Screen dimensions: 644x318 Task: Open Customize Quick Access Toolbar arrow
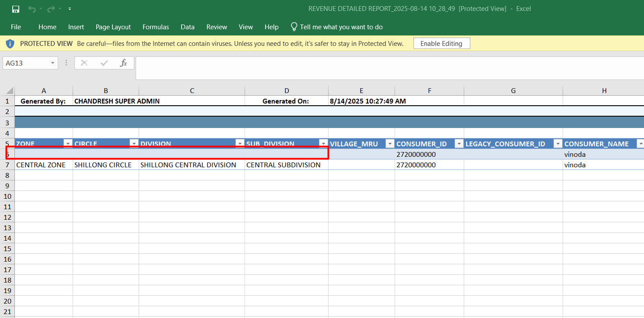pyautogui.click(x=70, y=9)
